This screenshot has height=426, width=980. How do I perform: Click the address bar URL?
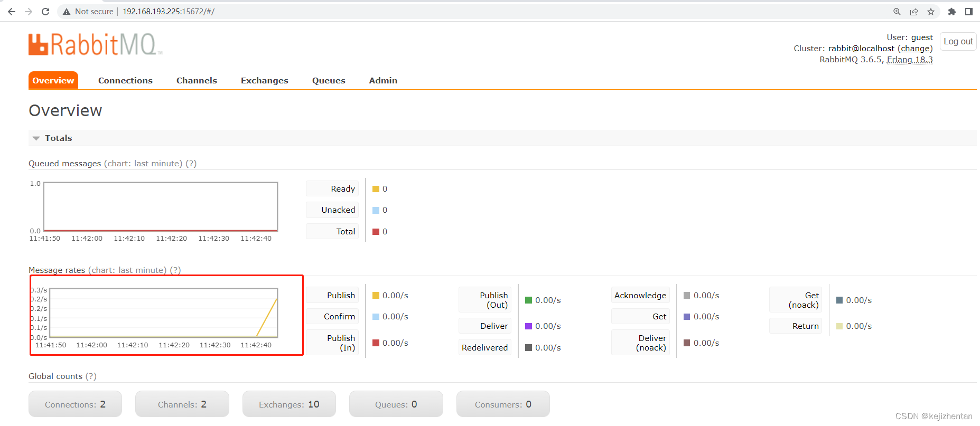pos(169,12)
